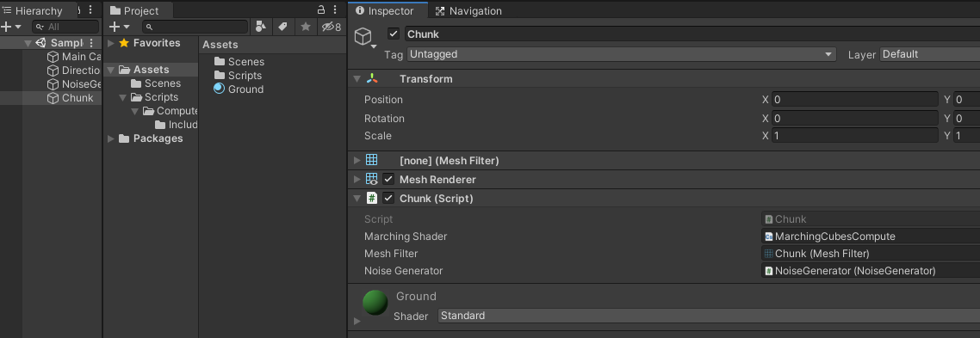
Task: Open the GameObject icon picker cube
Action: pyautogui.click(x=365, y=38)
